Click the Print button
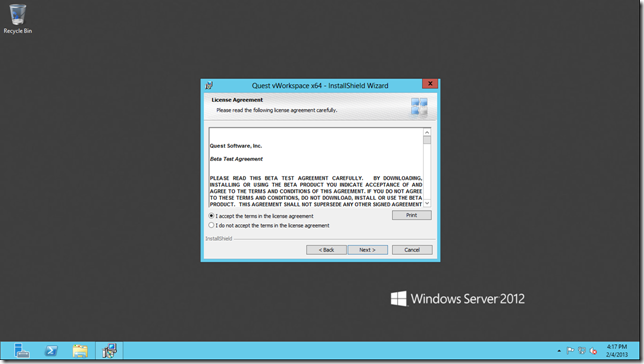The image size is (644, 364). [x=412, y=215]
